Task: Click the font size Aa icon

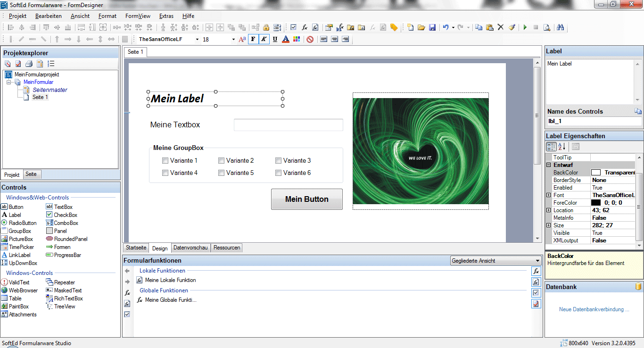Action: 242,39
